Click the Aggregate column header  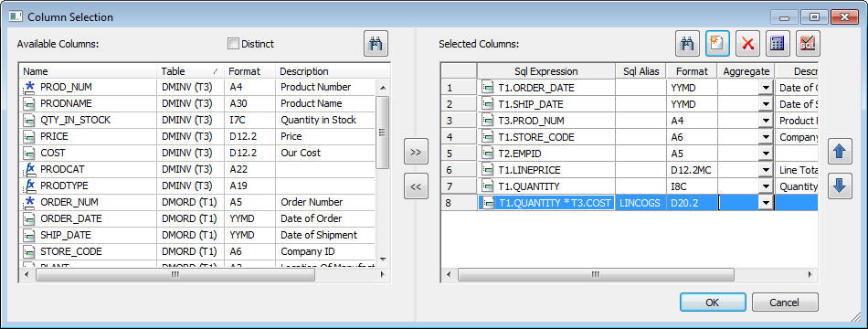click(x=746, y=71)
